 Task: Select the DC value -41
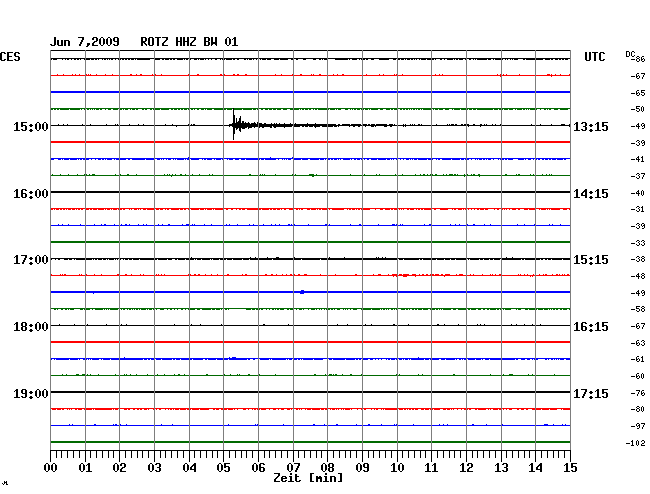(638, 159)
